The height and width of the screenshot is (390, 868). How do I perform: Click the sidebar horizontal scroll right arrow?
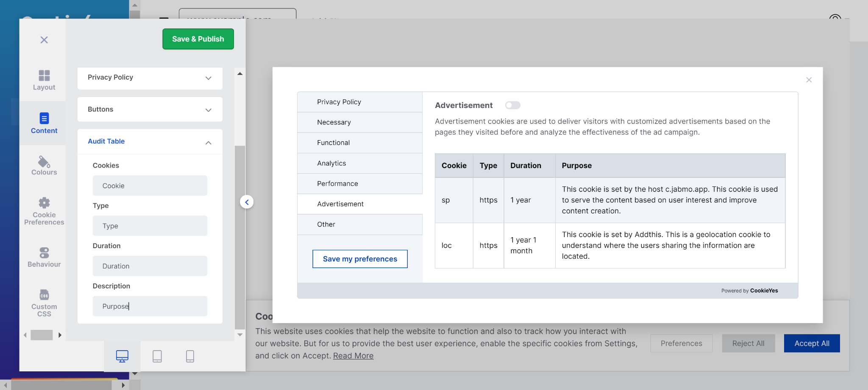[60, 335]
